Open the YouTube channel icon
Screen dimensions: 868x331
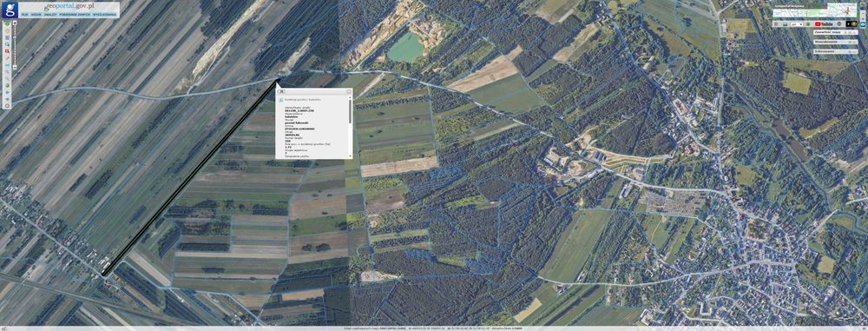(x=823, y=23)
